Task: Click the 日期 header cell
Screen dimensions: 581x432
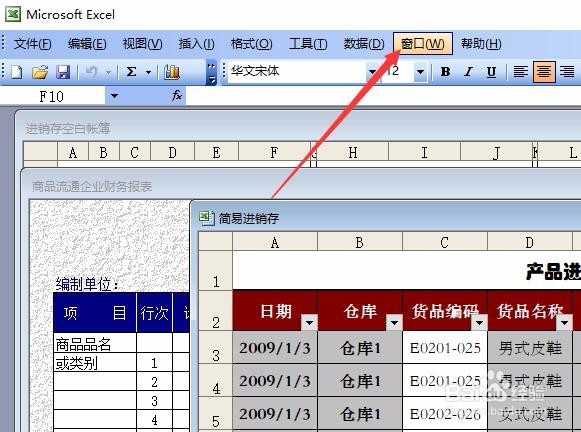Action: pyautogui.click(x=275, y=310)
